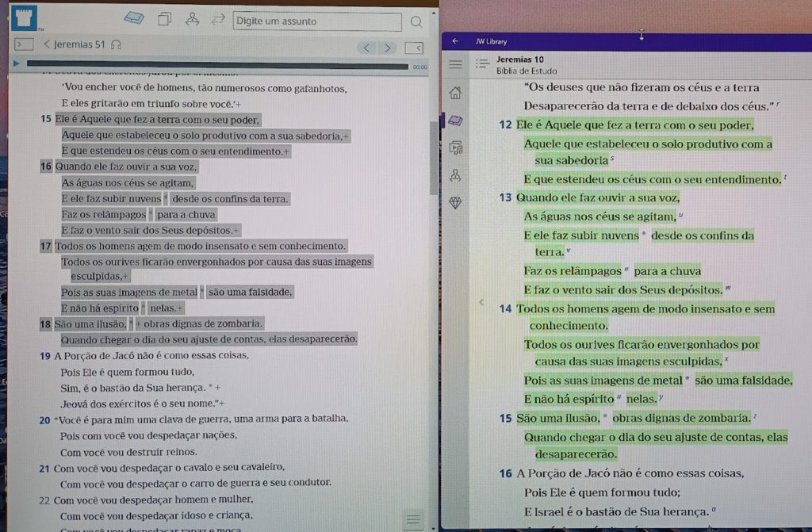Click the audio progress bar in left window

click(x=217, y=65)
